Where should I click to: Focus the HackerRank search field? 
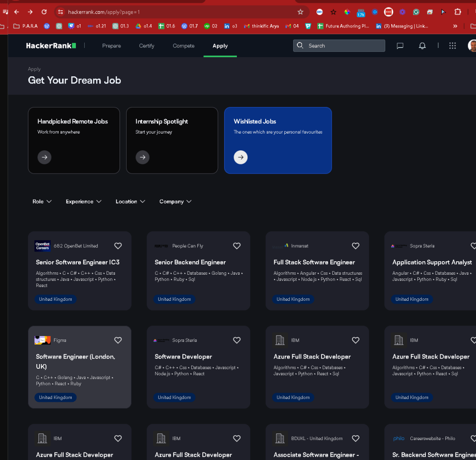pyautogui.click(x=339, y=46)
